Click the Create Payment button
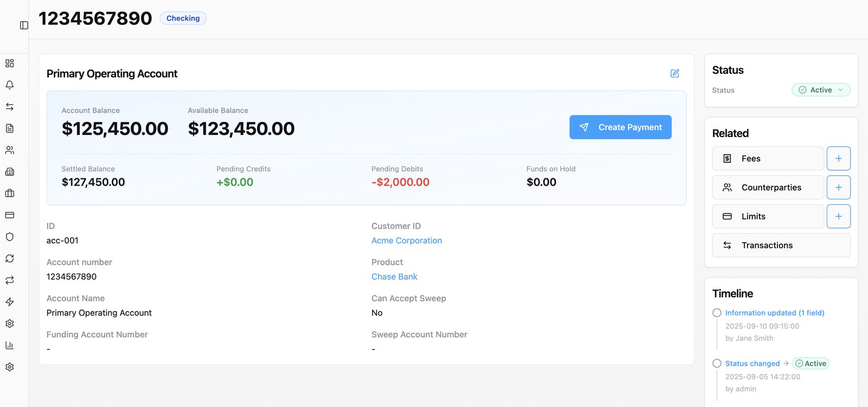Viewport: 868px width, 407px height. [x=620, y=127]
